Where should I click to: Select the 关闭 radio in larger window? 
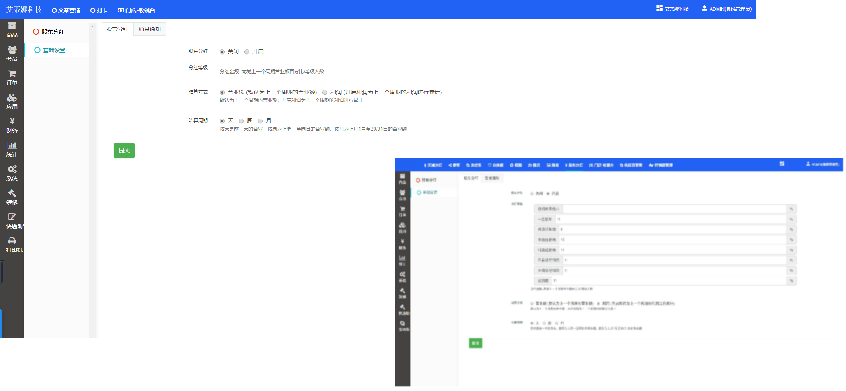(223, 52)
